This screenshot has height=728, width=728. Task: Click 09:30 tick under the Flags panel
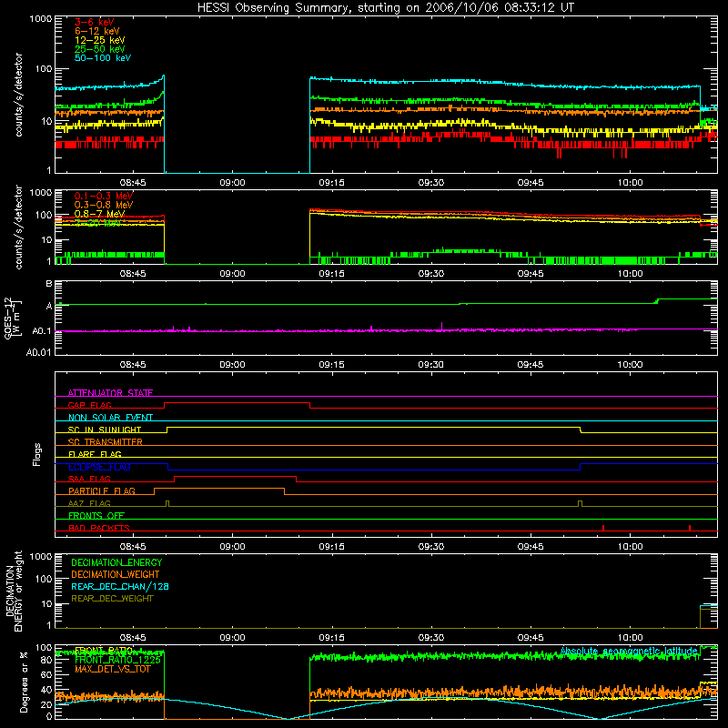(430, 547)
